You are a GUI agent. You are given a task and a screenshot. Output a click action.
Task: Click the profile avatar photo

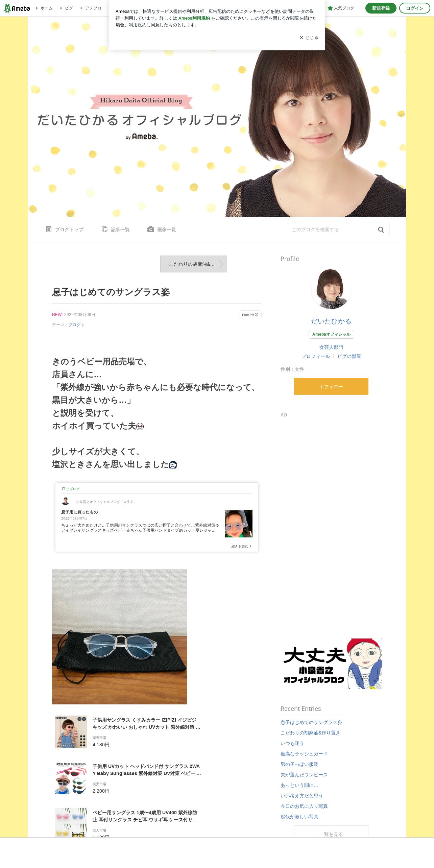coord(331,289)
